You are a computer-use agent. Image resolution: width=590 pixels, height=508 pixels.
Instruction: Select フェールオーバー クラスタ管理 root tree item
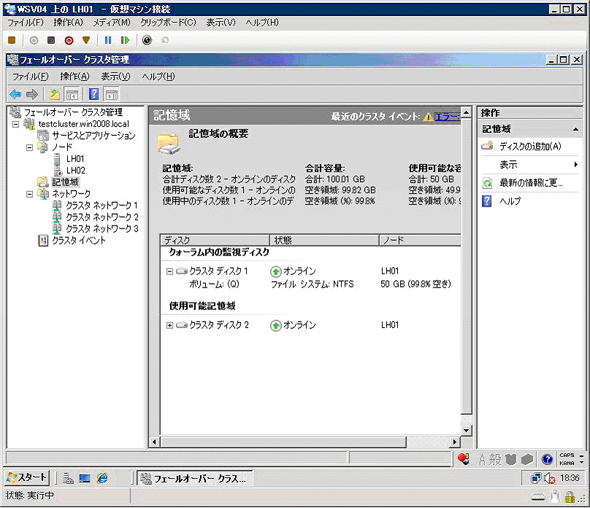coord(73,112)
